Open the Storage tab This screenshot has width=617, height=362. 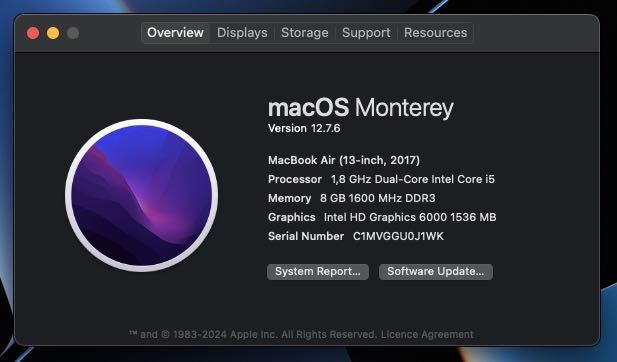coord(305,33)
